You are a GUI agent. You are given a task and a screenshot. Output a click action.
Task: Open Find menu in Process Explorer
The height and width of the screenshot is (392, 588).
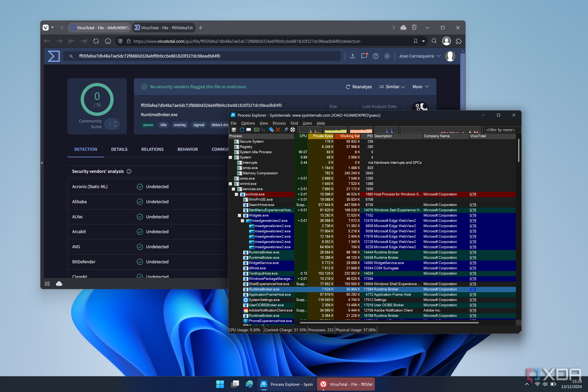coord(294,123)
